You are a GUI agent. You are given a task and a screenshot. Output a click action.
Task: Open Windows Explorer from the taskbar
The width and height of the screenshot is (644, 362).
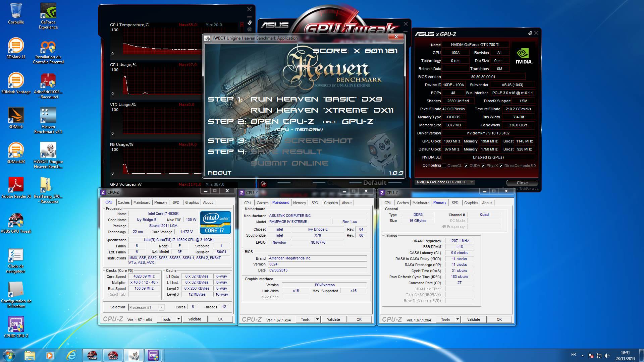point(30,355)
